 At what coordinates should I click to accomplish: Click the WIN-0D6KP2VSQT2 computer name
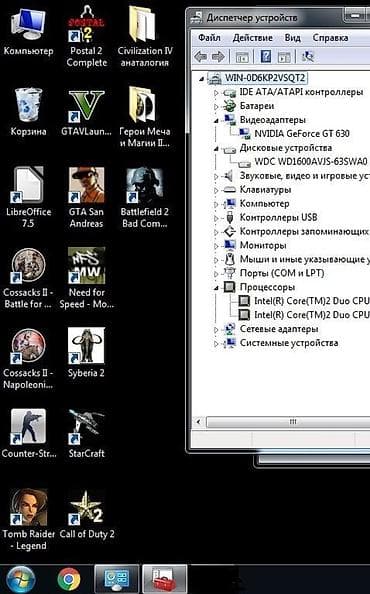265,78
